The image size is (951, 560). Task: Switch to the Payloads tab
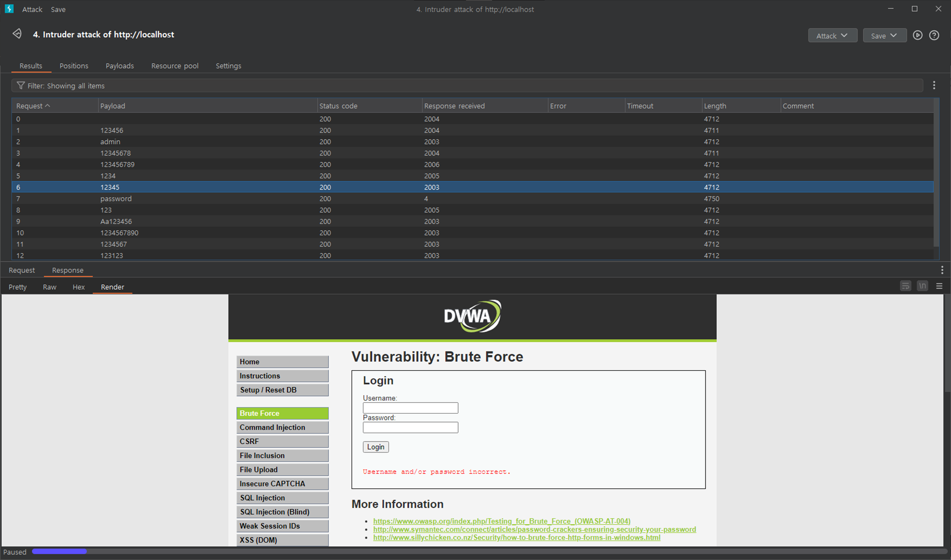pos(119,66)
